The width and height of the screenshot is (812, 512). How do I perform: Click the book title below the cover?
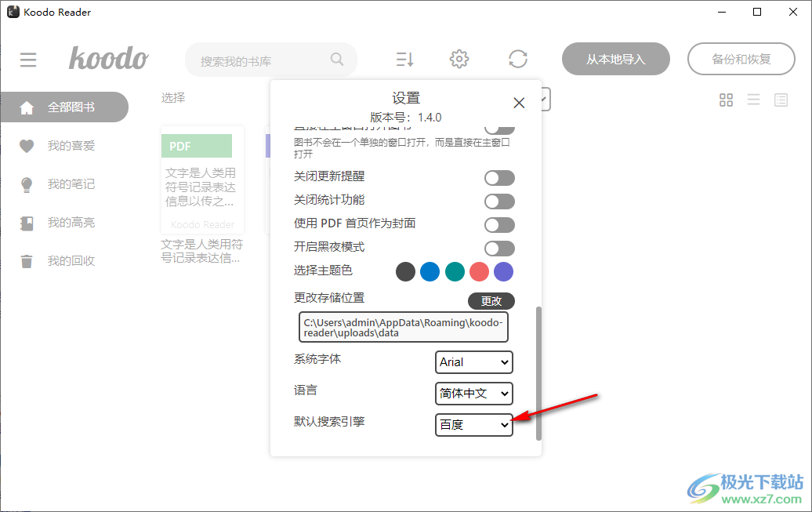click(x=202, y=251)
